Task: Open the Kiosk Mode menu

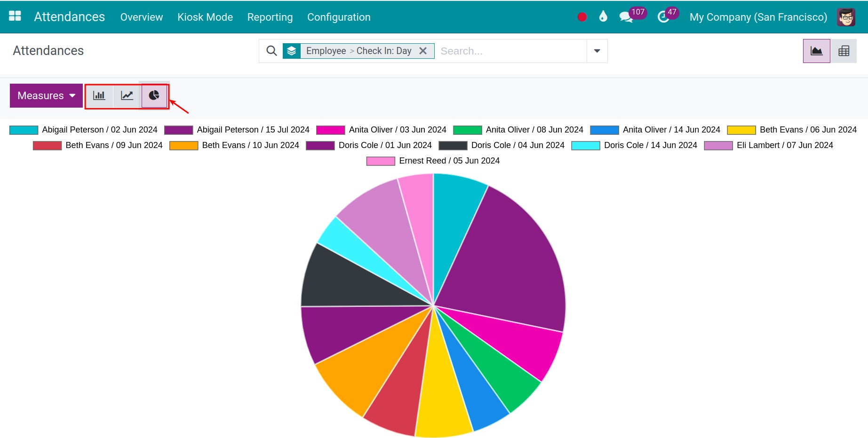Action: coord(205,17)
